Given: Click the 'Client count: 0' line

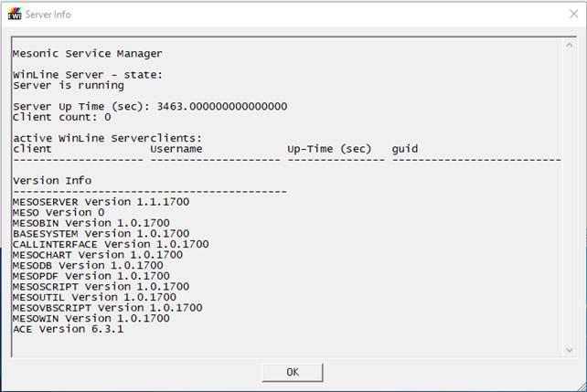Looking at the screenshot, I should coord(62,117).
